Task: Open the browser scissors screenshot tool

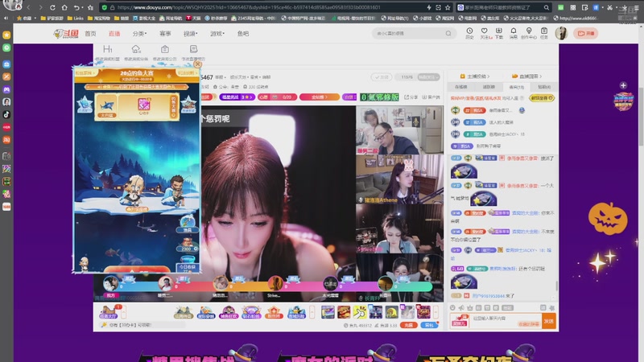Action: coord(610,7)
